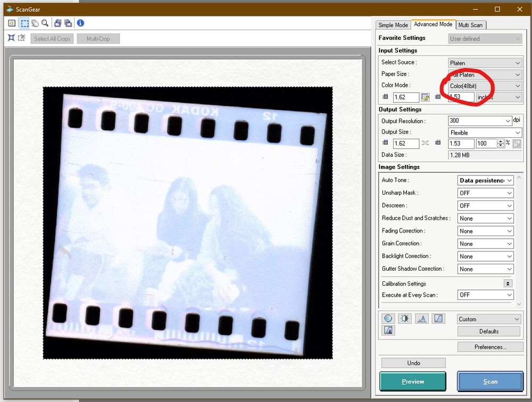The image size is (532, 402).
Task: Open the inches units dropdown
Action: pyautogui.click(x=499, y=97)
